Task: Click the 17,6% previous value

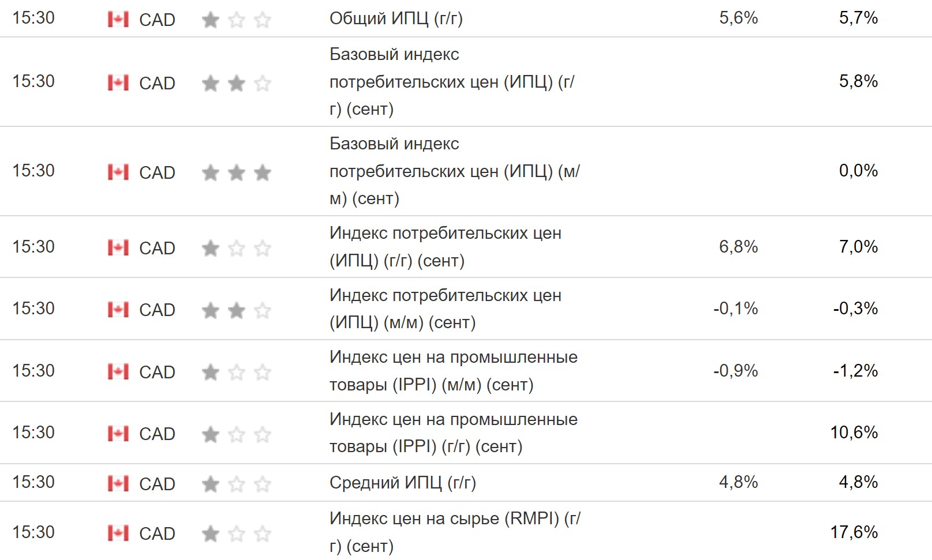Action: pos(854,532)
